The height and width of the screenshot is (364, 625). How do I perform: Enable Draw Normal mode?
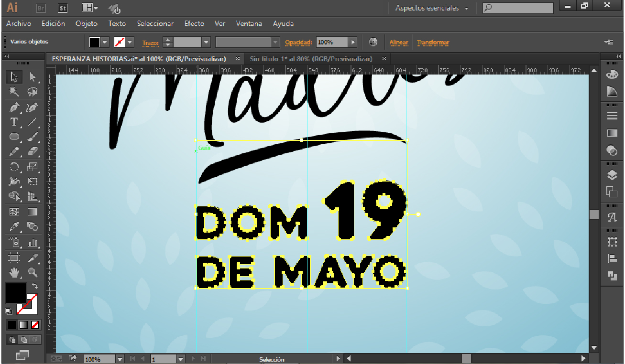tap(12, 340)
